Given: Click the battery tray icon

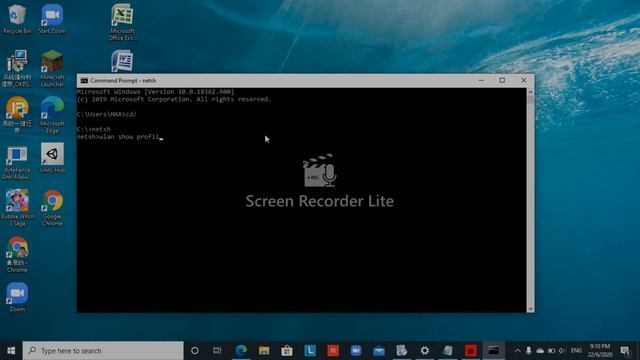Looking at the screenshot, I should tap(551, 351).
